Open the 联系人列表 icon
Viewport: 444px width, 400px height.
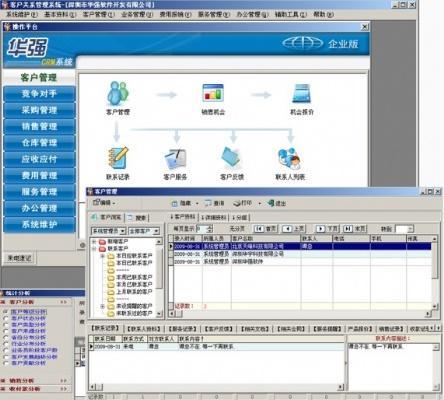coord(290,158)
